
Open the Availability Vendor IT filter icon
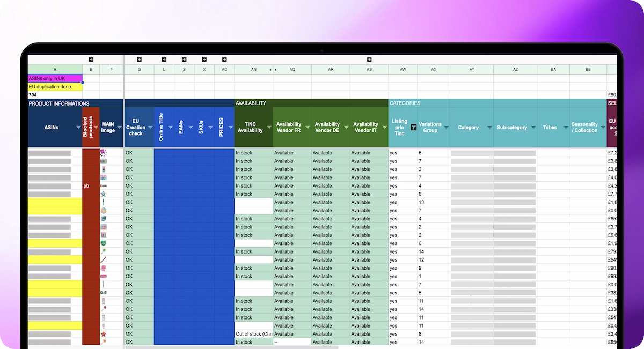pyautogui.click(x=384, y=128)
